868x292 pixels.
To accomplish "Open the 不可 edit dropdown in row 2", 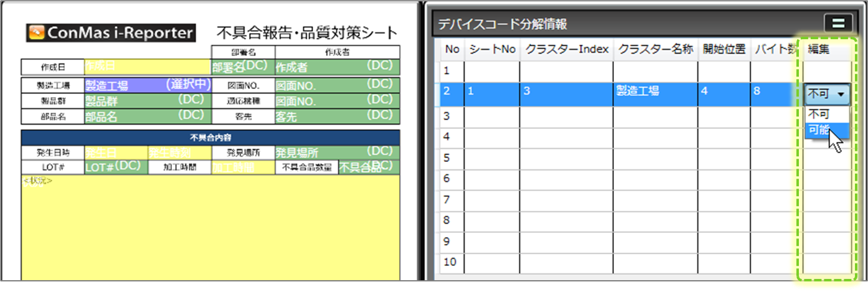I will (827, 94).
